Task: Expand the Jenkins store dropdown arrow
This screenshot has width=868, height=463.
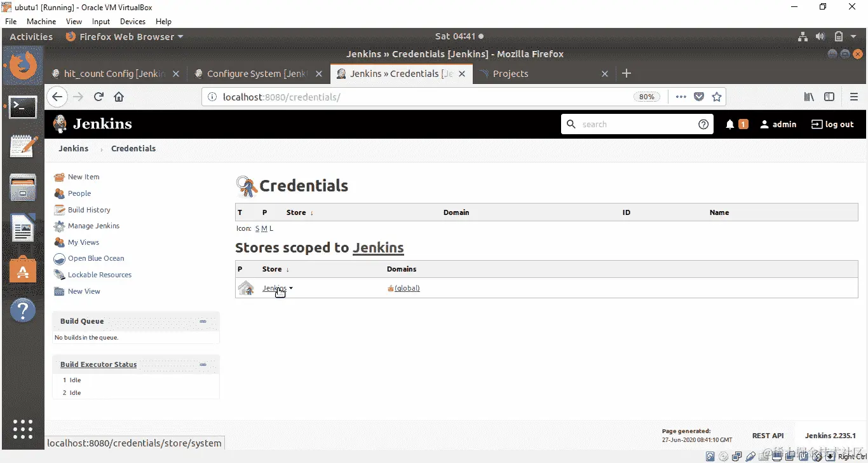Action: 292,287
